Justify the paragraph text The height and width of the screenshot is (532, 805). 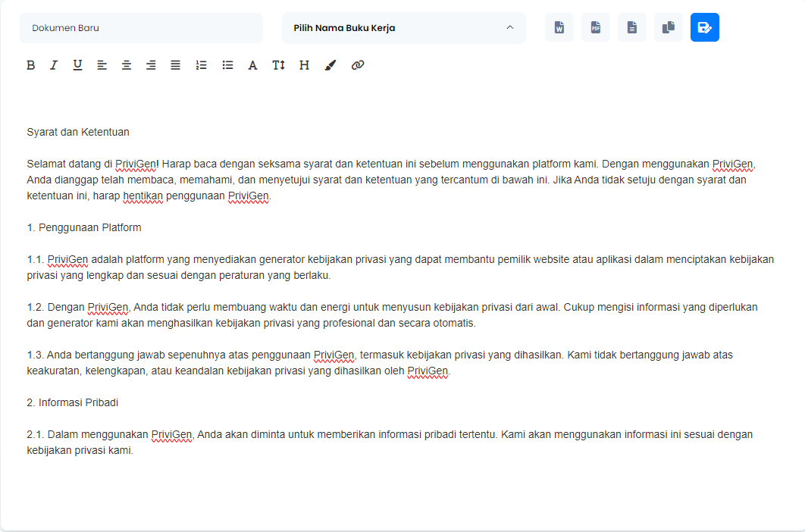[175, 65]
